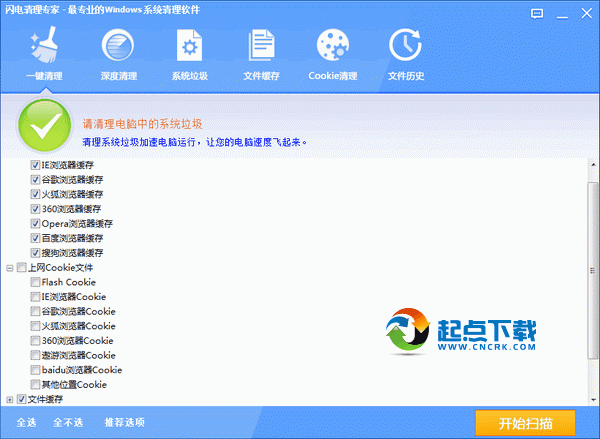Open the Cookie清理 cookie icon
This screenshot has height=439, width=600.
pos(333,45)
